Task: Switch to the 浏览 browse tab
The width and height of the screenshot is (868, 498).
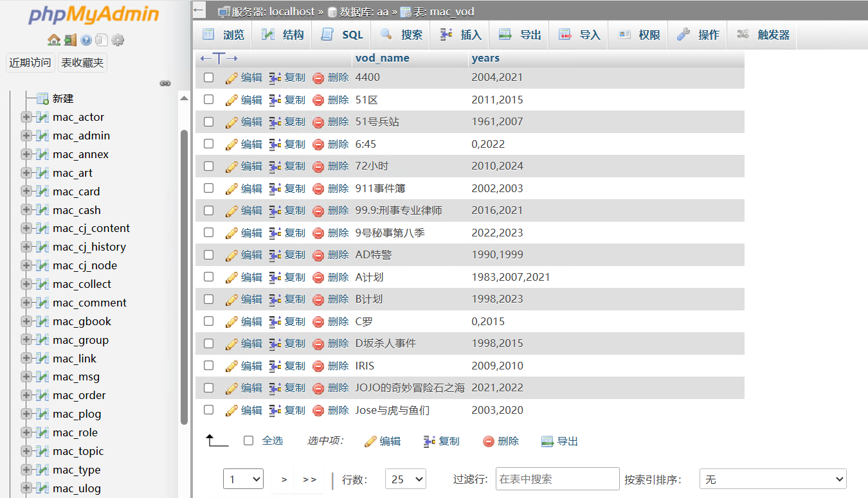Action: click(223, 35)
